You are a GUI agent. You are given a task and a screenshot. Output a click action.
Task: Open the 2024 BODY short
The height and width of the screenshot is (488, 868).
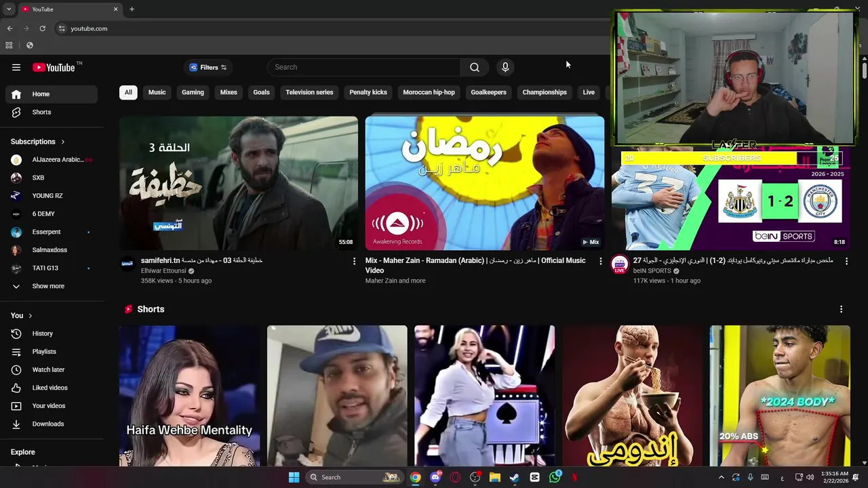(x=780, y=396)
